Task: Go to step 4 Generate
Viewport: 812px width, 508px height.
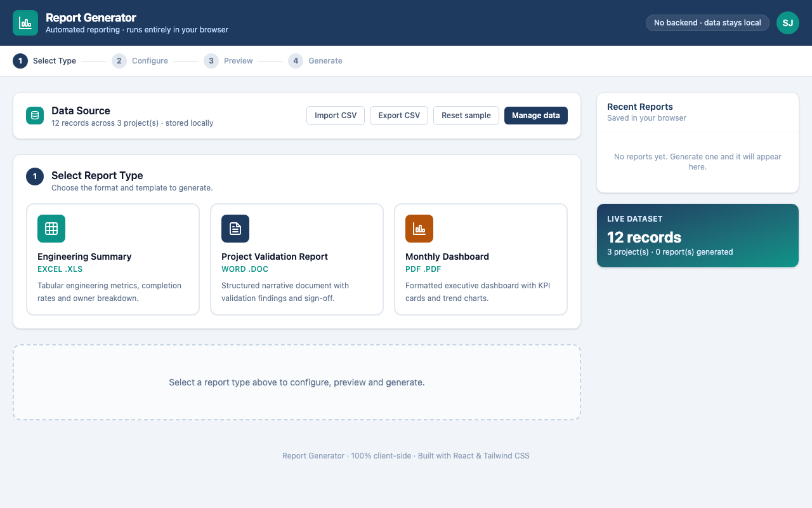Action: coord(315,61)
